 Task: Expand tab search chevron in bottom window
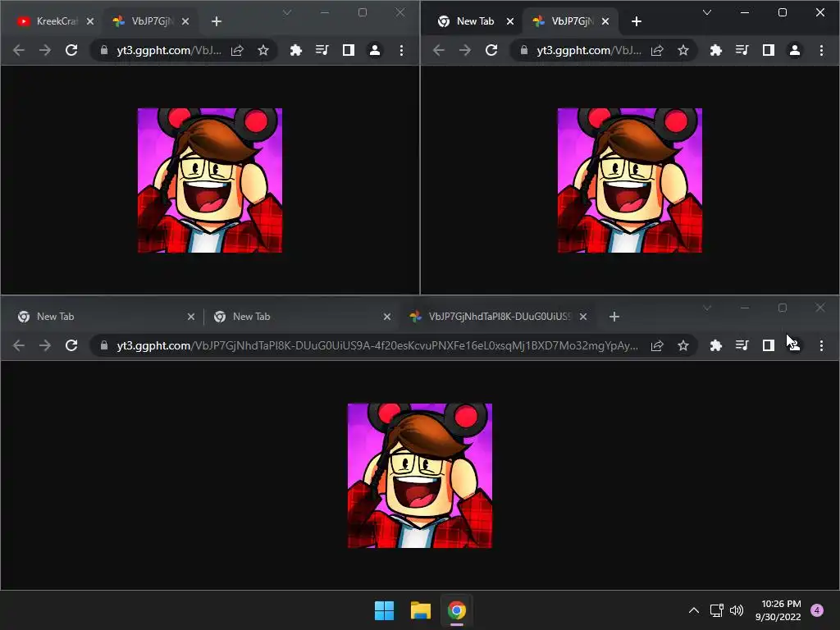[x=707, y=308]
